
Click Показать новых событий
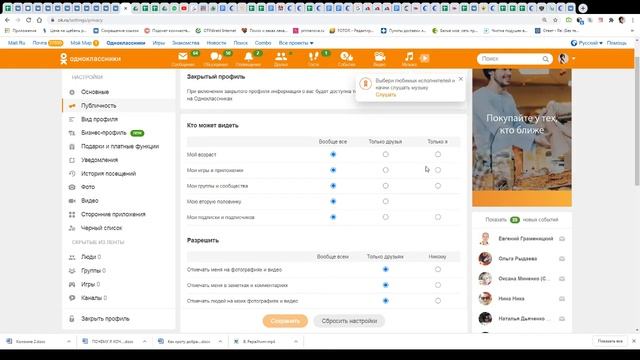point(522,220)
